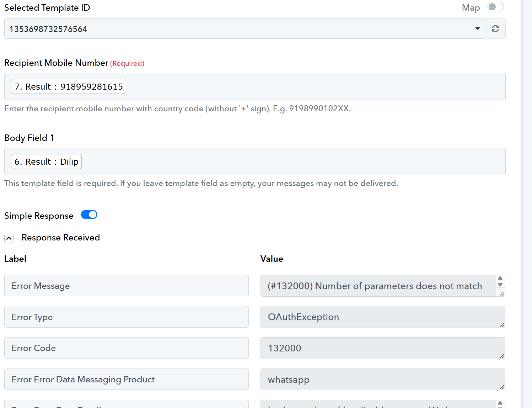Screen dimensions: 532x408
Task: Click the Label column header
Action: click(15, 259)
